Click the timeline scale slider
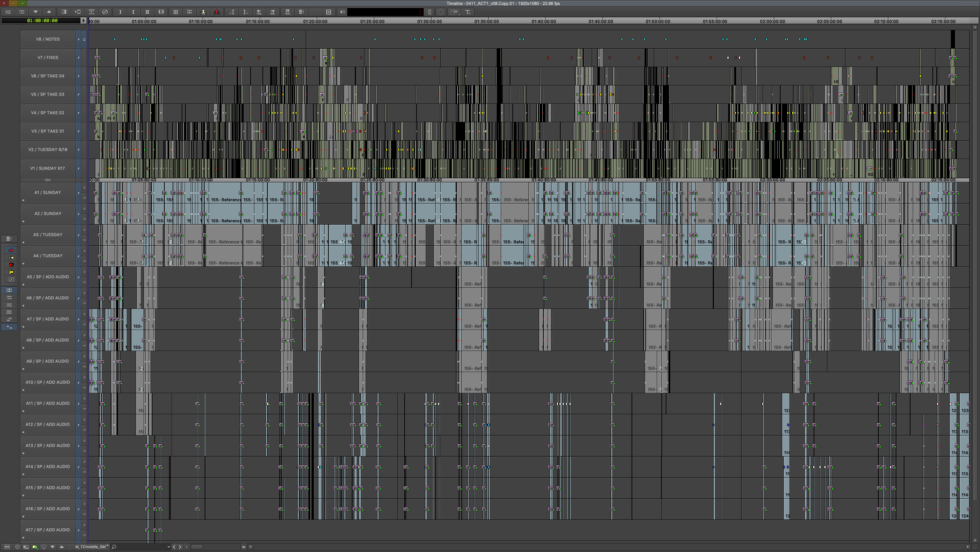This screenshot has width=980, height=552. [x=197, y=547]
